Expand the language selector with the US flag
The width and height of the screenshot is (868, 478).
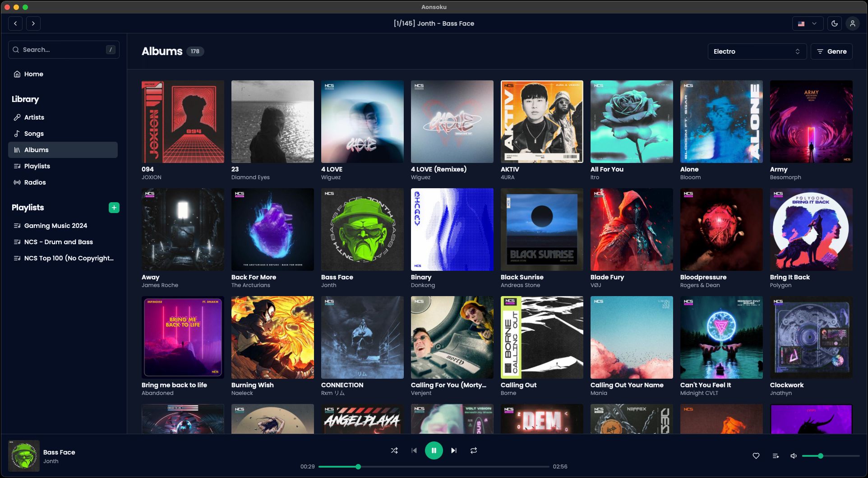(807, 23)
